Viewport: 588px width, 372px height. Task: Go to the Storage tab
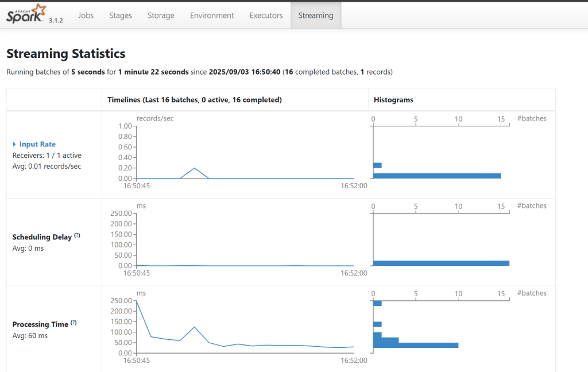coord(161,15)
